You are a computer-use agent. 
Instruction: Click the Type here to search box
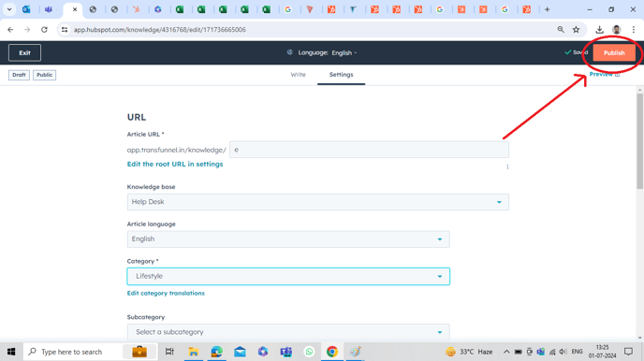(x=90, y=352)
